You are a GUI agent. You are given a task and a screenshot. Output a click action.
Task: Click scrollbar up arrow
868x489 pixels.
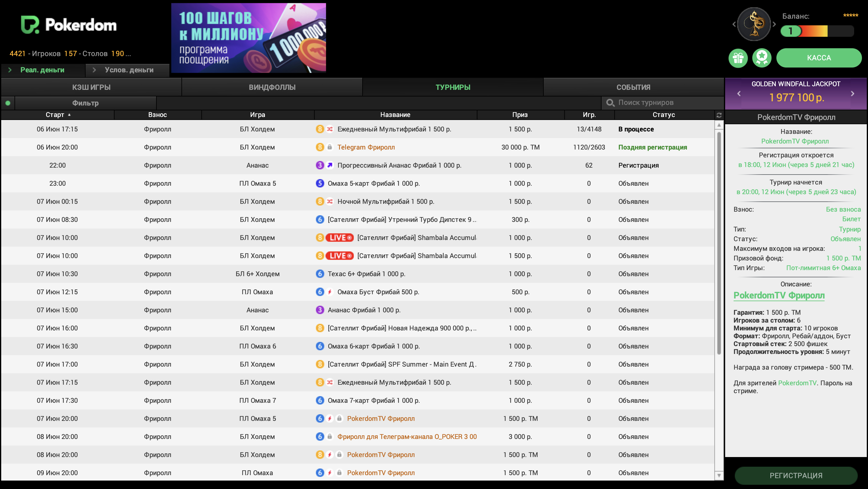(x=719, y=125)
